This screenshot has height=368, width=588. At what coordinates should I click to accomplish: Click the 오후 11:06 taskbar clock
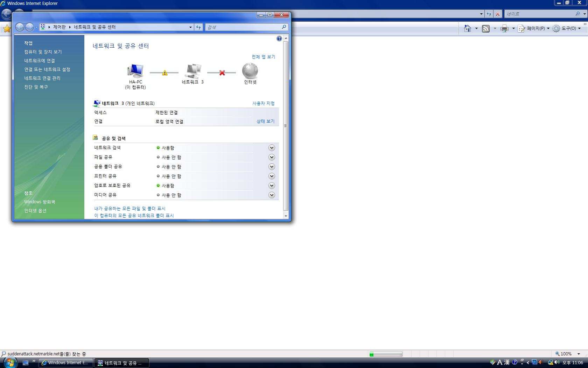point(573,363)
